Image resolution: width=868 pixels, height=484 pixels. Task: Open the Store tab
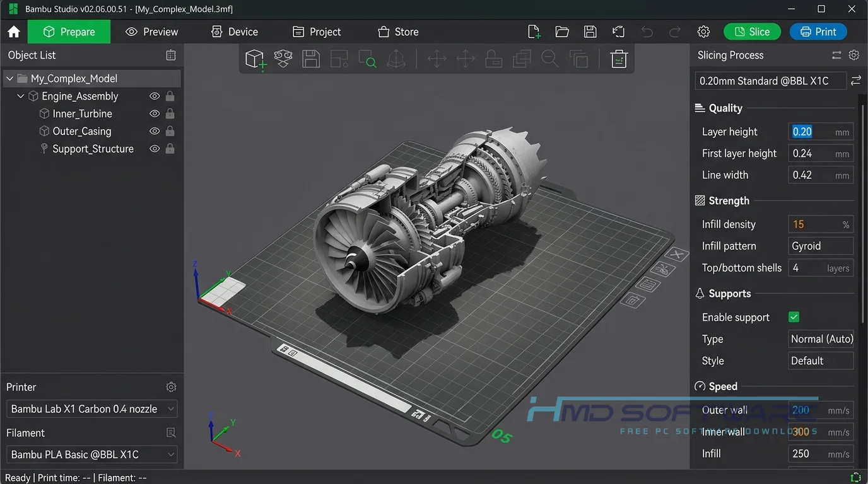pos(398,32)
